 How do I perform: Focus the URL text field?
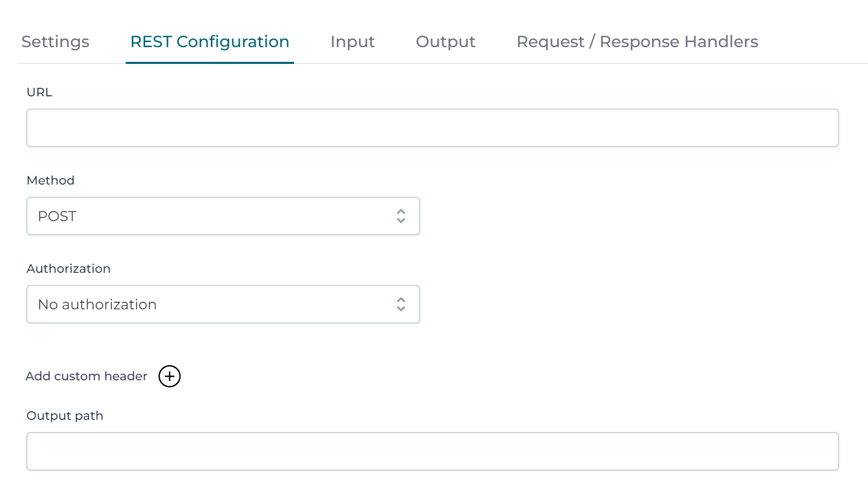pos(432,128)
